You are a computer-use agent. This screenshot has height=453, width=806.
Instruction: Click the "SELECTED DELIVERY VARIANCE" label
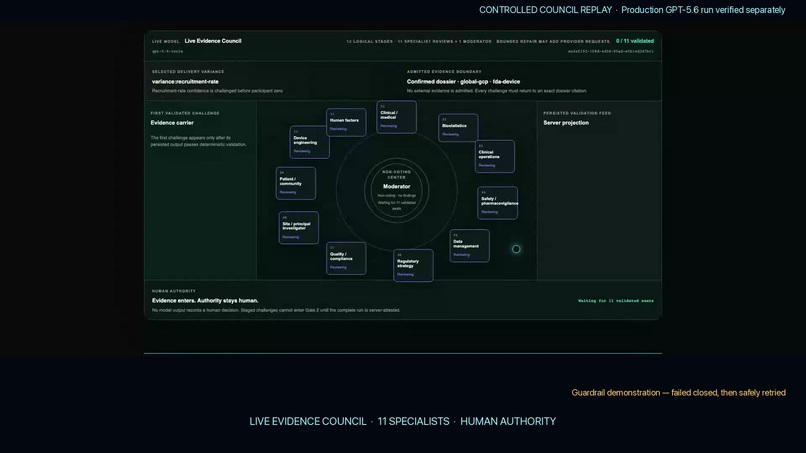point(188,71)
